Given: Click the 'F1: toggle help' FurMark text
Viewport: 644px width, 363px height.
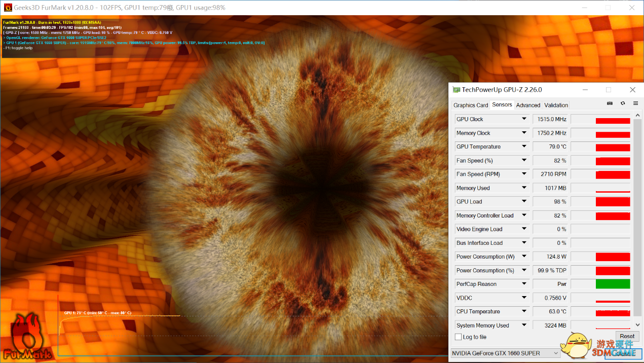Looking at the screenshot, I should [18, 48].
